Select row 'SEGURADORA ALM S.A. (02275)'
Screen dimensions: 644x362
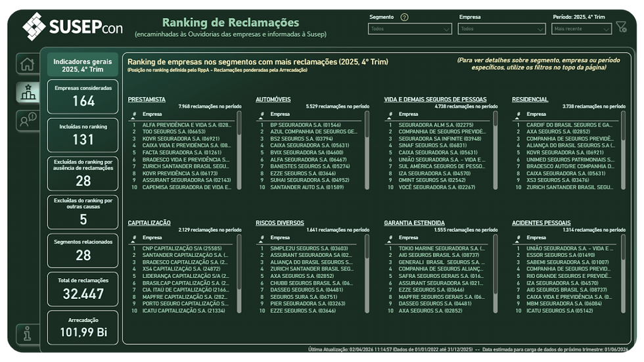[x=438, y=125]
